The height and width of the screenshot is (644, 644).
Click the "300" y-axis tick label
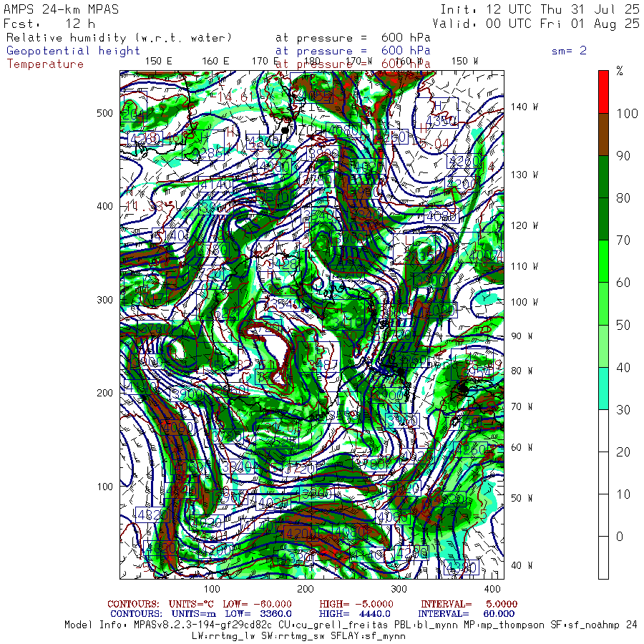(x=104, y=300)
